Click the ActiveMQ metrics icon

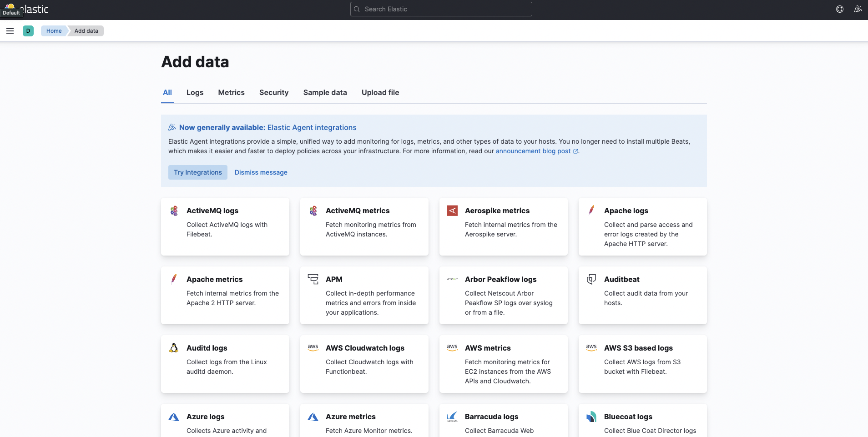313,211
